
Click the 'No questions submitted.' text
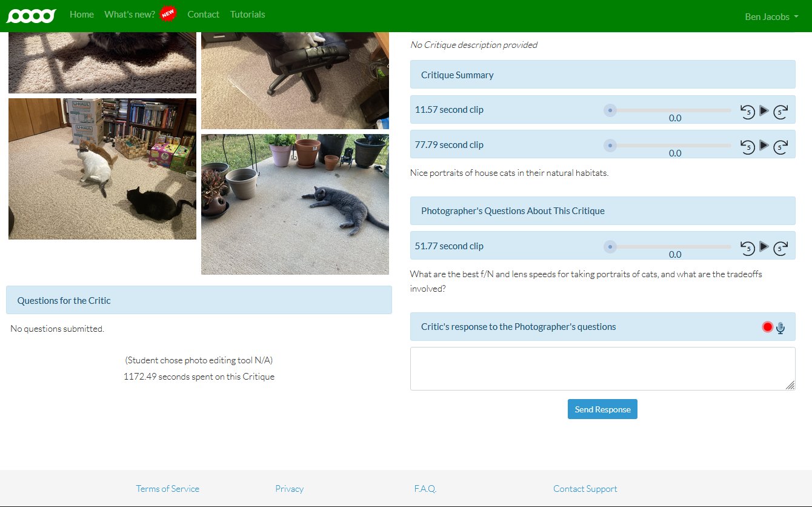click(57, 329)
